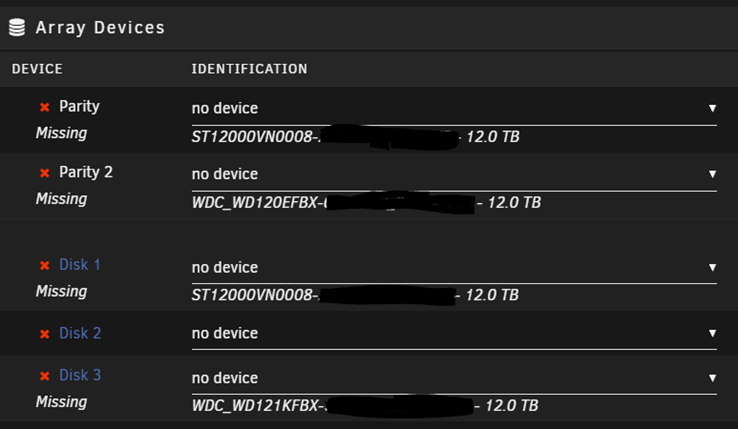Click the DEVICE column header

37,69
